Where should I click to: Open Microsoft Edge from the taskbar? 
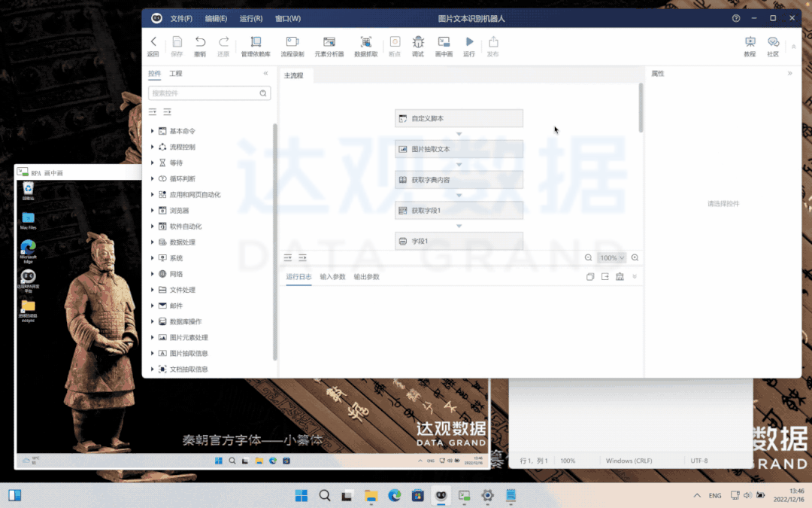point(395,495)
